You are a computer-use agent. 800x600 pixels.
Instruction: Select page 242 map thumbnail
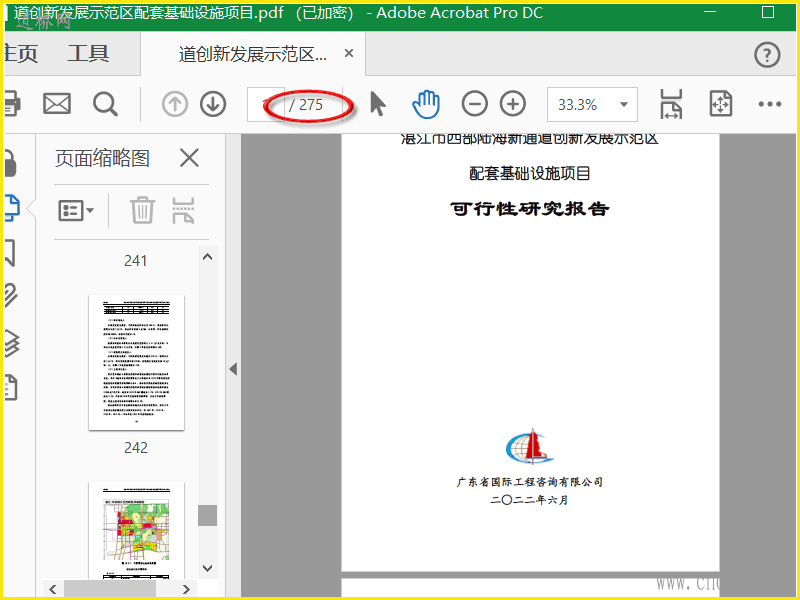click(136, 530)
